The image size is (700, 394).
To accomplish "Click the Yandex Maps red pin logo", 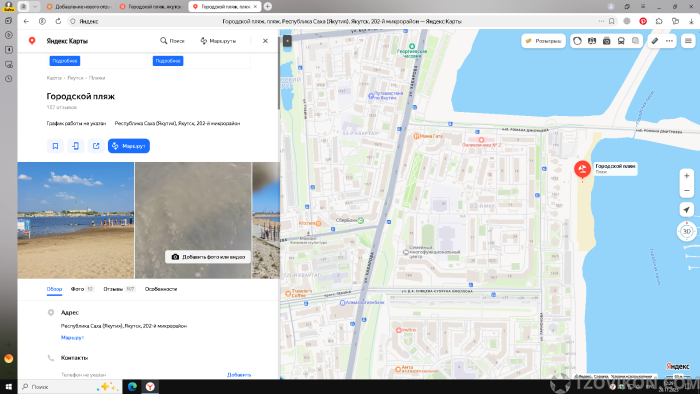I will 32,41.
